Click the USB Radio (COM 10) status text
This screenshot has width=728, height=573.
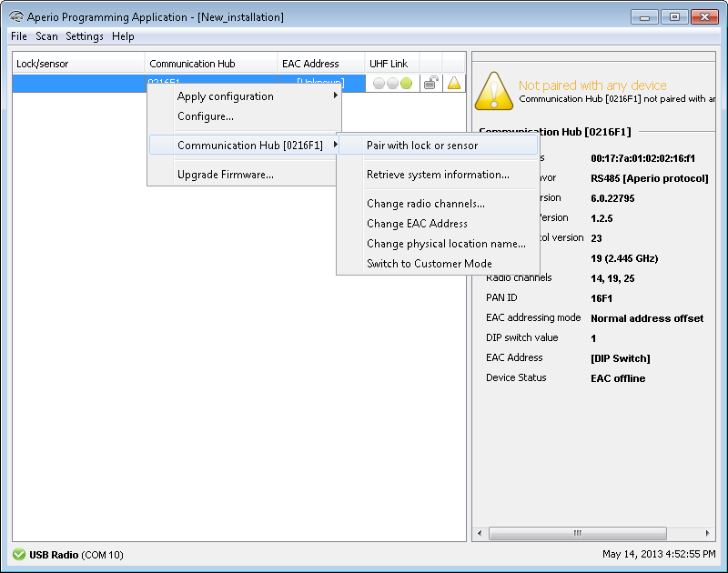coord(76,555)
